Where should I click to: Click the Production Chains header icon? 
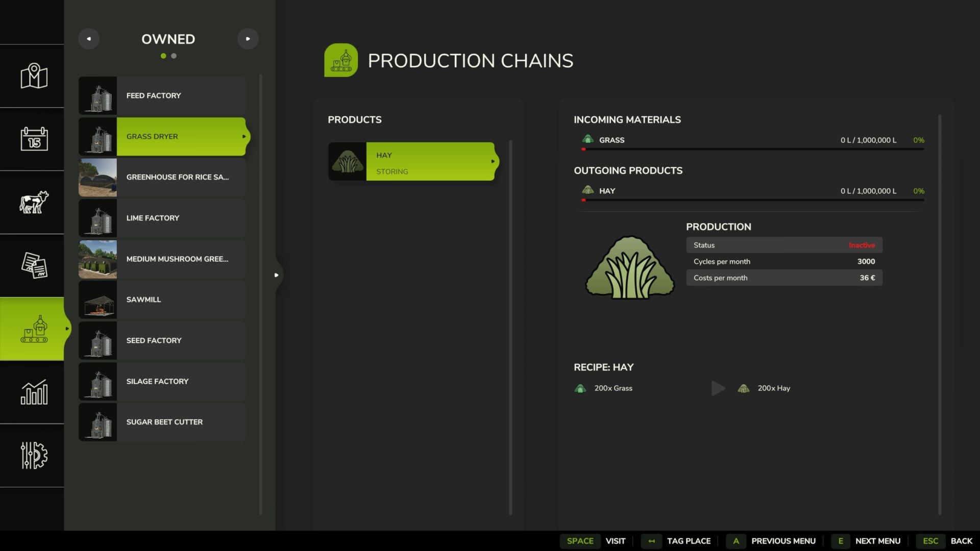(x=341, y=60)
